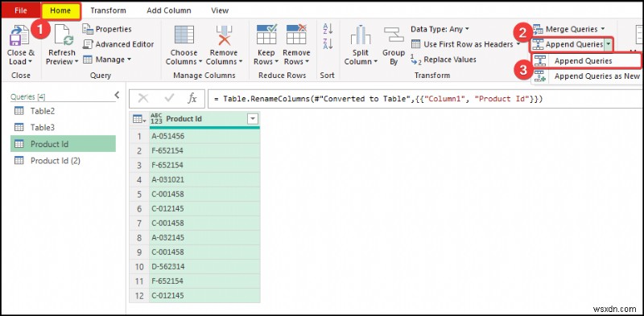Open query Properties
Image resolution: width=644 pixels, height=316 pixels.
coord(107,29)
